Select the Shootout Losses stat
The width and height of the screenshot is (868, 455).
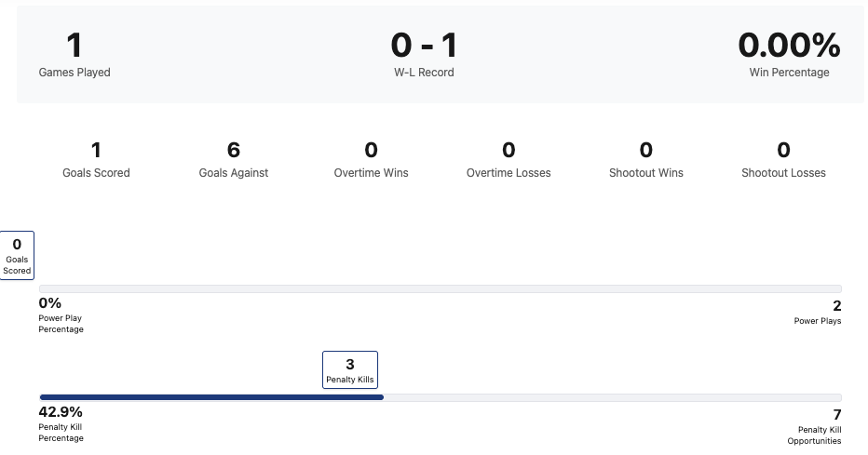click(x=783, y=159)
